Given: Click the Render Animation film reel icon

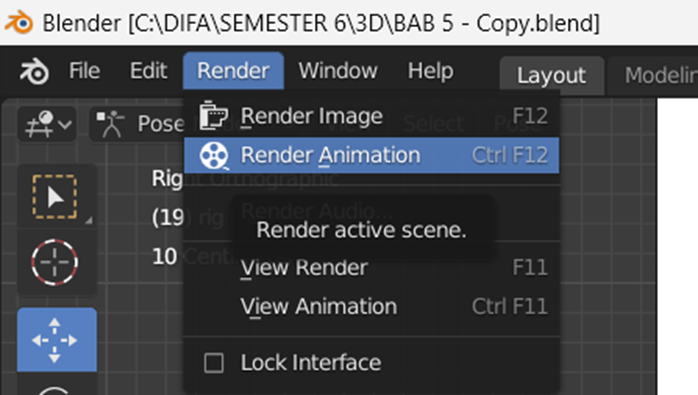Looking at the screenshot, I should [x=214, y=156].
